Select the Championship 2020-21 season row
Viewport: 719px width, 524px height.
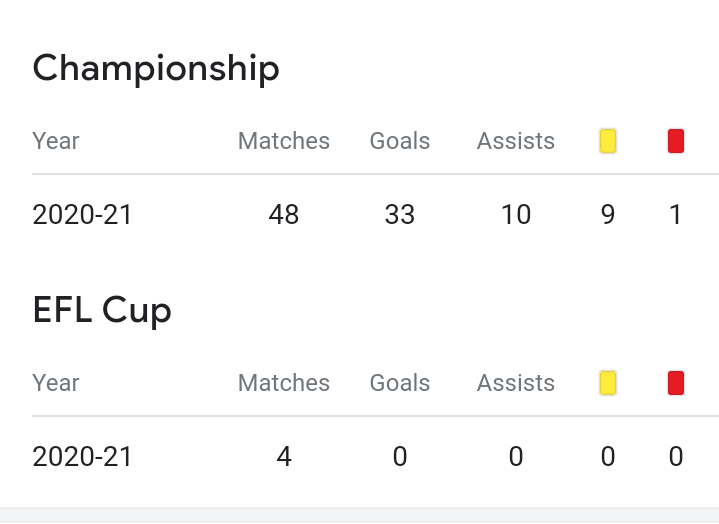coord(376,214)
